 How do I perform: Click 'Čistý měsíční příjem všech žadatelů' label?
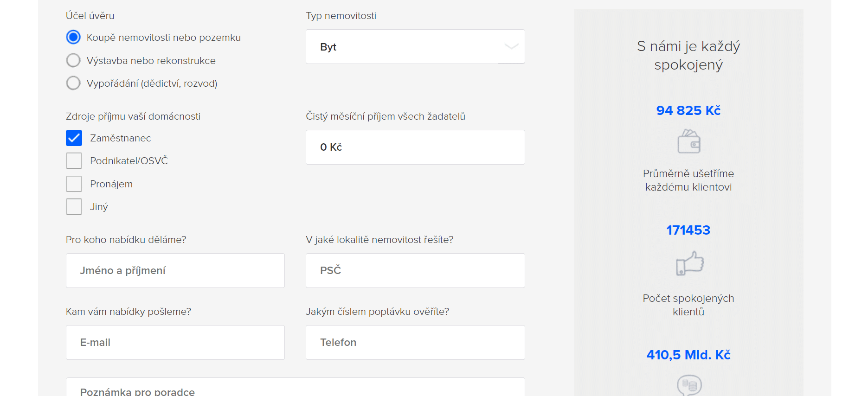tap(386, 116)
